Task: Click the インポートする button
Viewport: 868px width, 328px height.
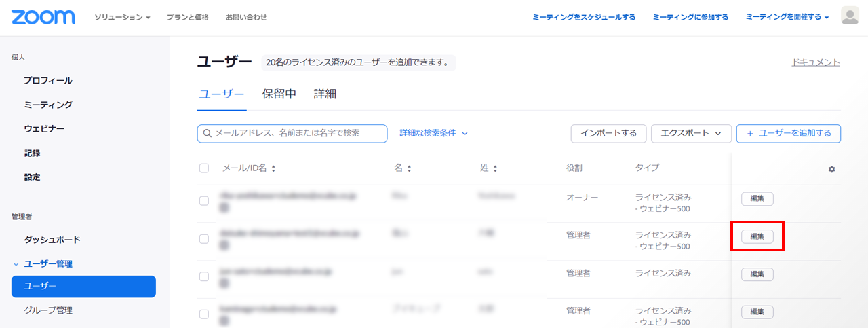Action: (608, 134)
